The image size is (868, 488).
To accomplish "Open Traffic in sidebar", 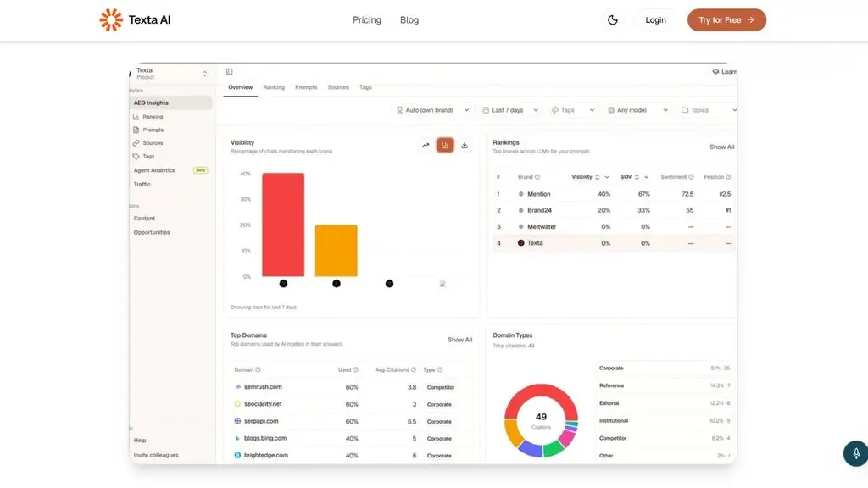I will pos(142,184).
